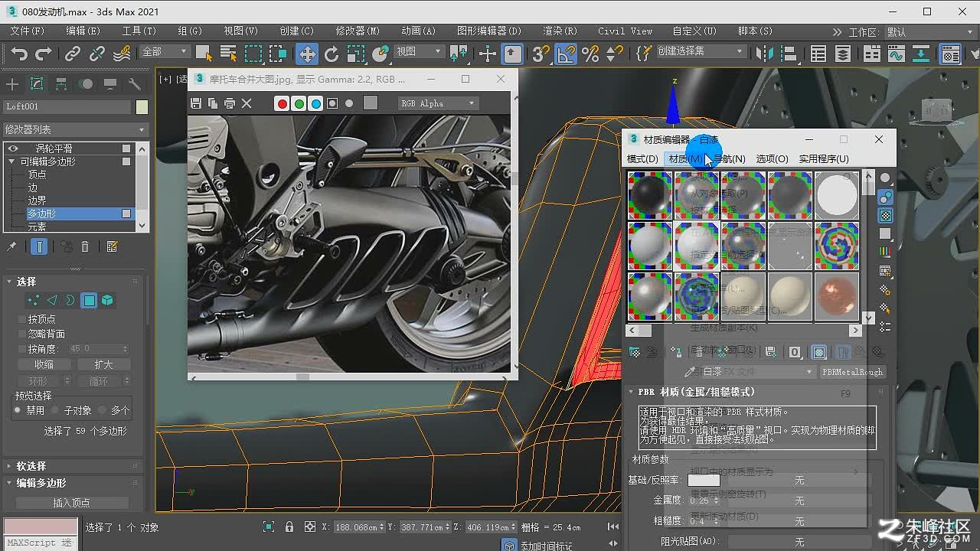Switch to the Create command panel tab
This screenshot has width=980, height=551.
[12, 84]
